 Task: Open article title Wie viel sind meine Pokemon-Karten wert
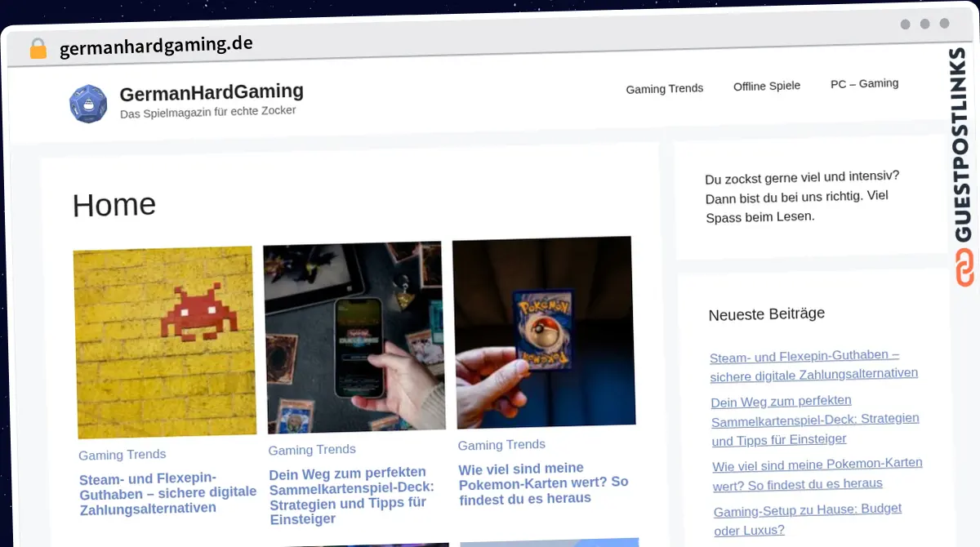point(543,483)
